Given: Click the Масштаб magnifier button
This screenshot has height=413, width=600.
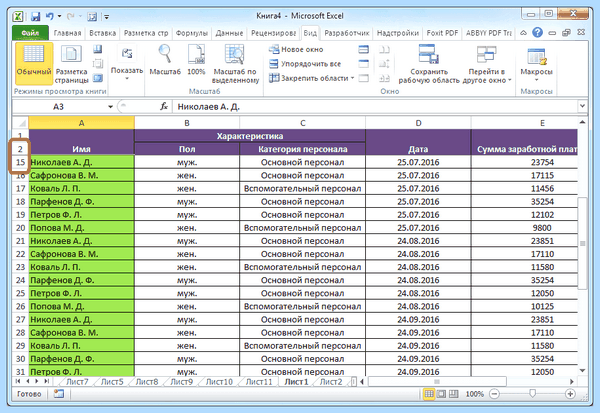Looking at the screenshot, I should tap(165, 60).
